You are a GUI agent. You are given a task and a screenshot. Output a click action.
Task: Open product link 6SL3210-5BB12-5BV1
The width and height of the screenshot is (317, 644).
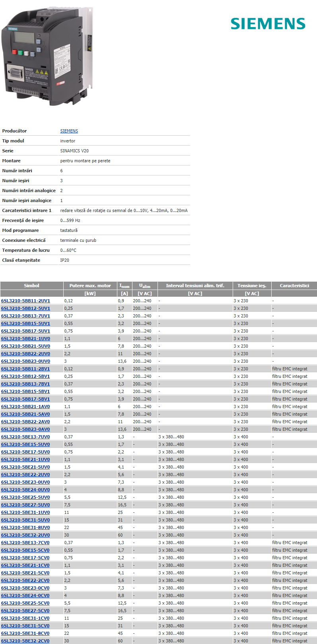(x=25, y=376)
